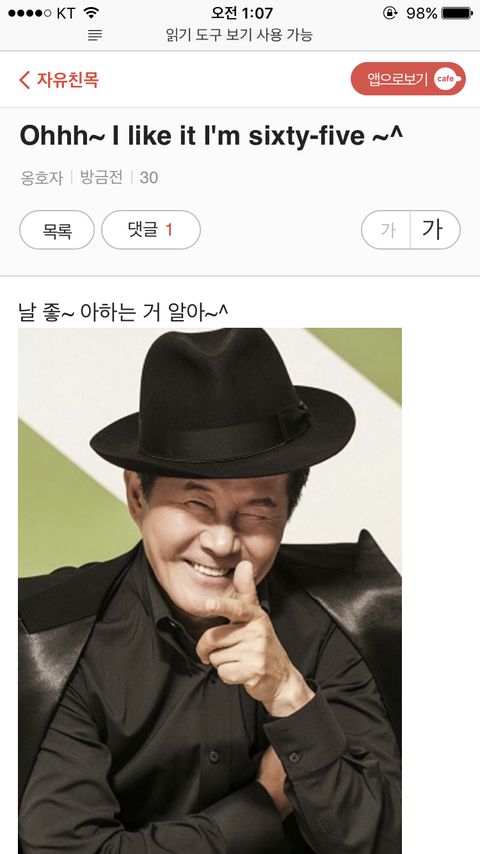Tap the 오전 1:07 clock
The width and height of the screenshot is (480, 854).
(x=242, y=13)
